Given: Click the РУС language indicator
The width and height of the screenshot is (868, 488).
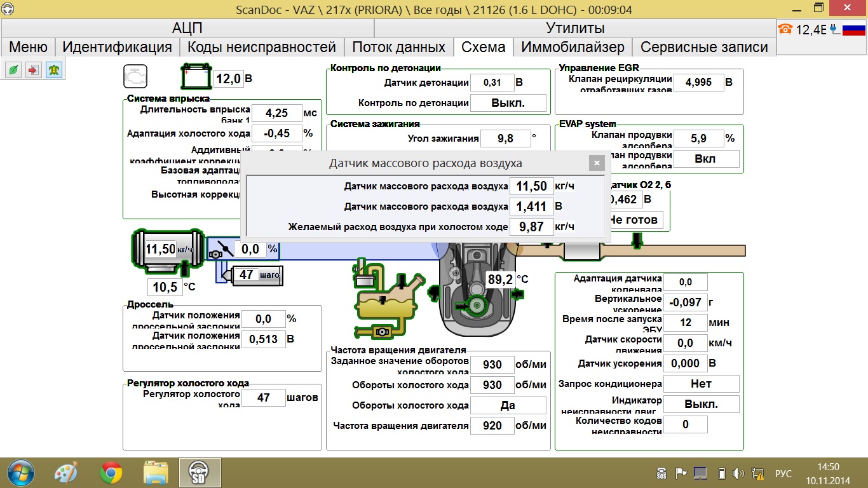Looking at the screenshot, I should [783, 473].
